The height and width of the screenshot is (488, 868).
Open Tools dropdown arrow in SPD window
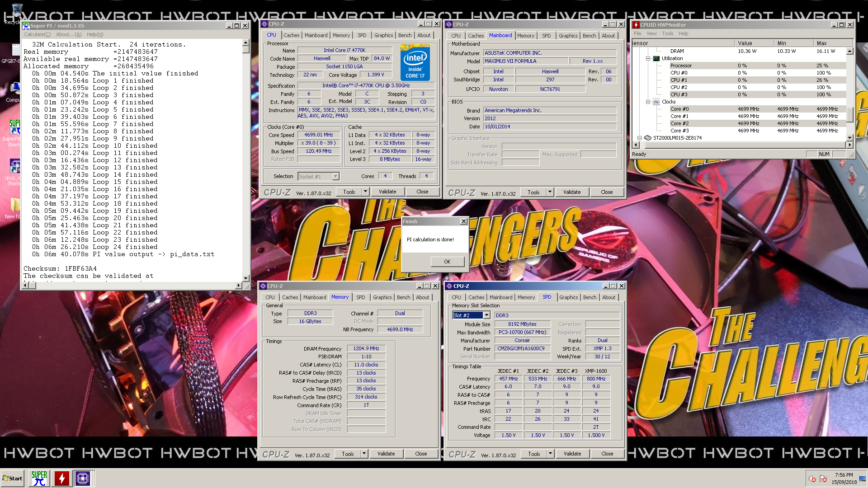[x=550, y=454]
